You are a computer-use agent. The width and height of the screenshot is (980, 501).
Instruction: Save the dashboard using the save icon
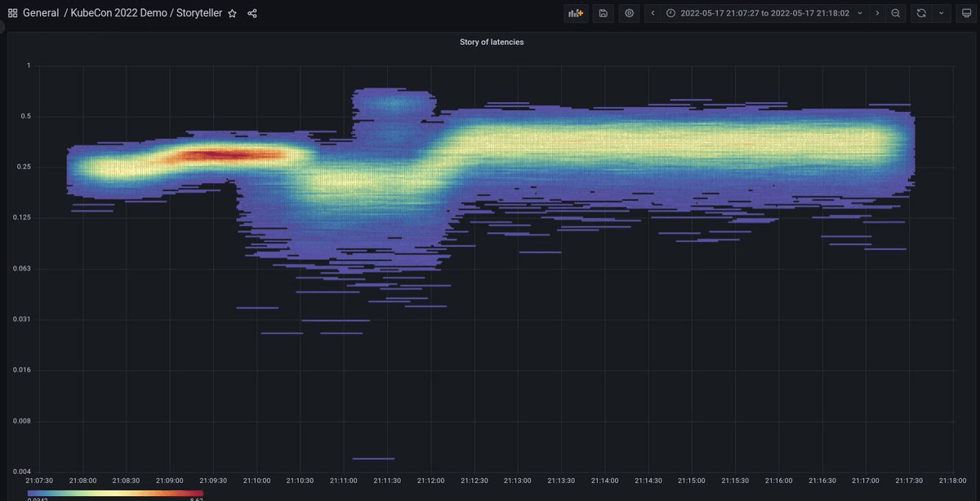pyautogui.click(x=603, y=12)
